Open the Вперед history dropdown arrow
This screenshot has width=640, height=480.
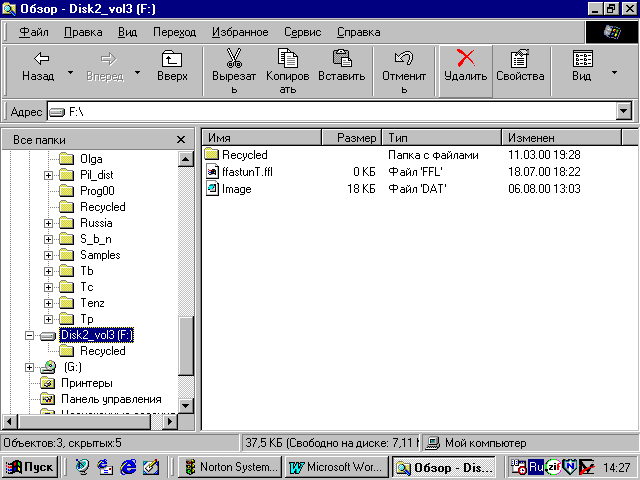138,73
